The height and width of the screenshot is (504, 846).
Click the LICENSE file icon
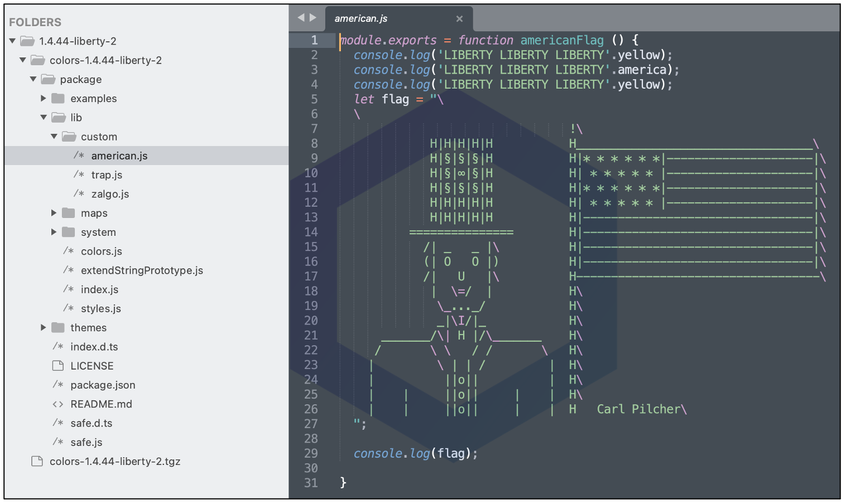click(x=58, y=366)
